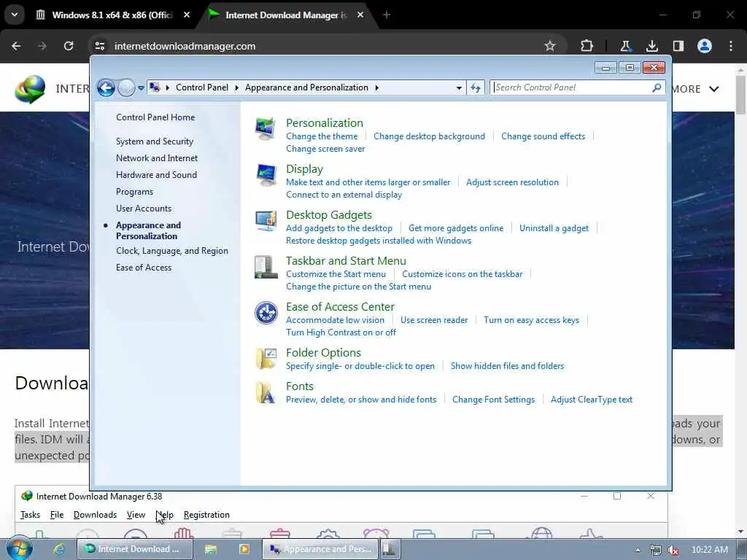Open the Taskbar and Start Menu icon

[x=266, y=267]
